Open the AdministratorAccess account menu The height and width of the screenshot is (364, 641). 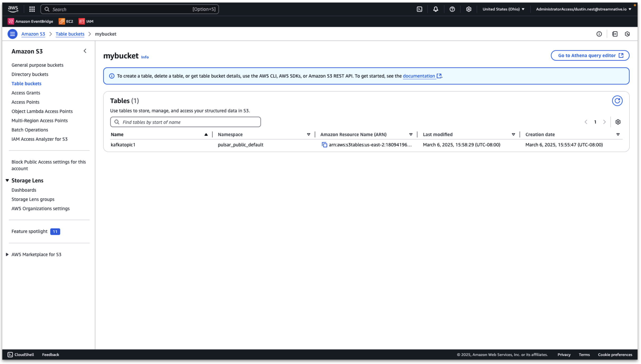[583, 9]
